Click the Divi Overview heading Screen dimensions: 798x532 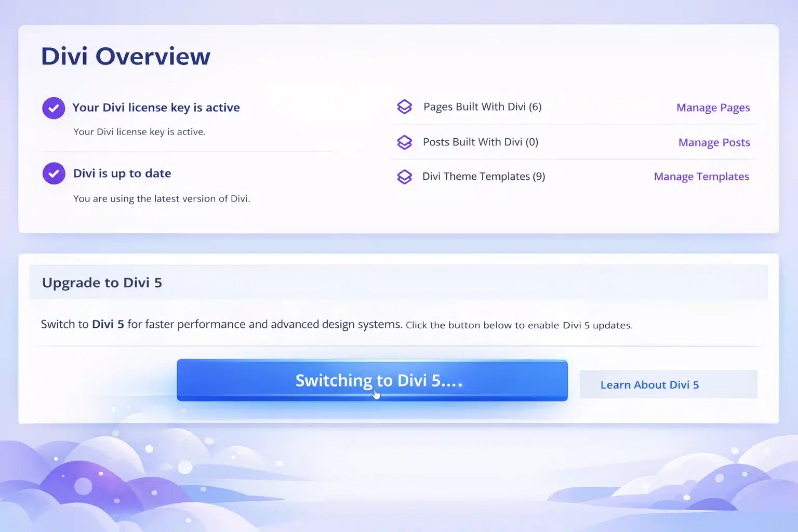125,56
